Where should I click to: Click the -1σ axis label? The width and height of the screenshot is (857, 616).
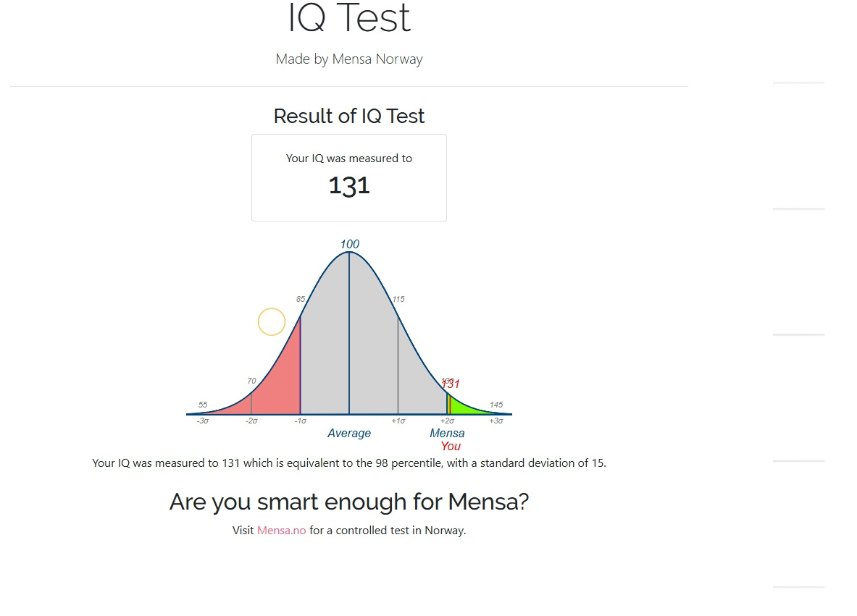(x=300, y=421)
